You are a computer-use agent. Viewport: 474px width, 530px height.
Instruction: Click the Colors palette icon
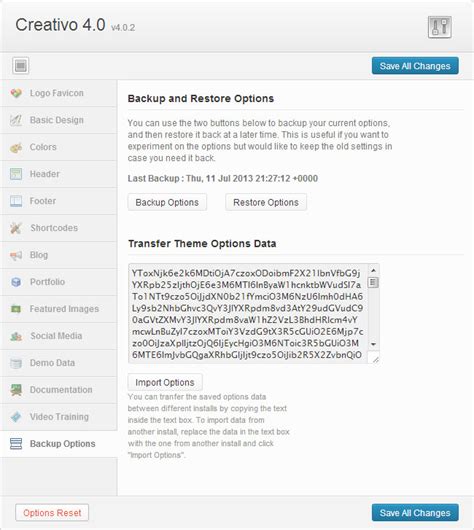pyautogui.click(x=16, y=147)
